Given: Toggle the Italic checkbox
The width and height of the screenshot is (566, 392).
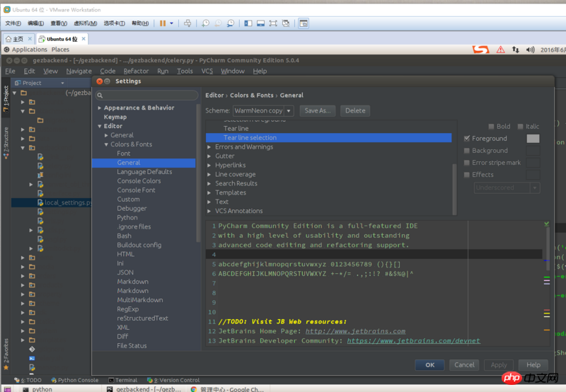Looking at the screenshot, I should pyautogui.click(x=521, y=127).
